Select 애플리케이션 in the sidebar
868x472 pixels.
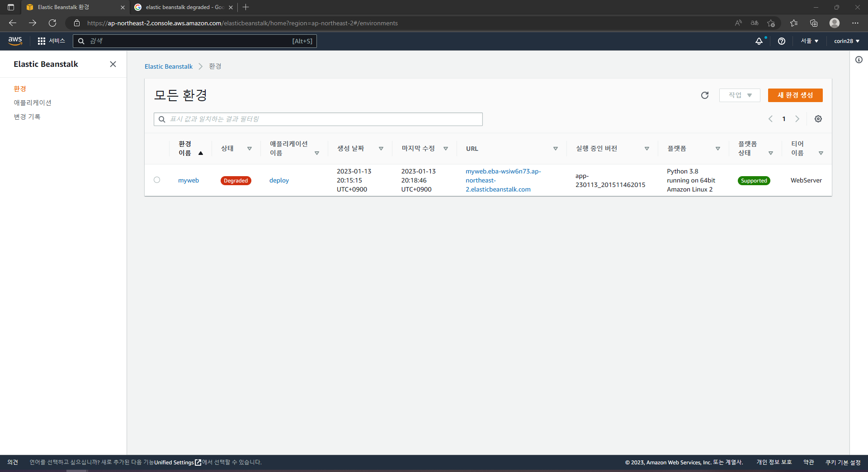coord(33,103)
